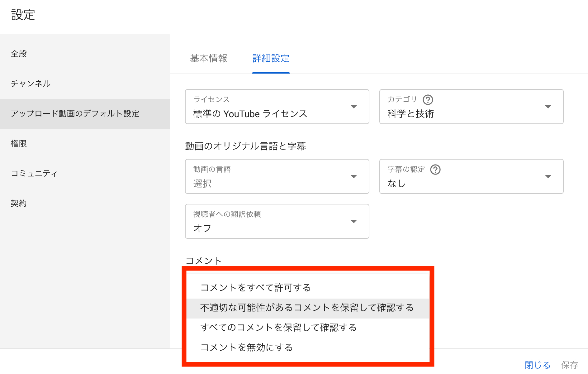Choose 不適切な可能性があるコメントを保留して確認する option
Image resolution: width=588 pixels, height=374 pixels.
pyautogui.click(x=308, y=308)
